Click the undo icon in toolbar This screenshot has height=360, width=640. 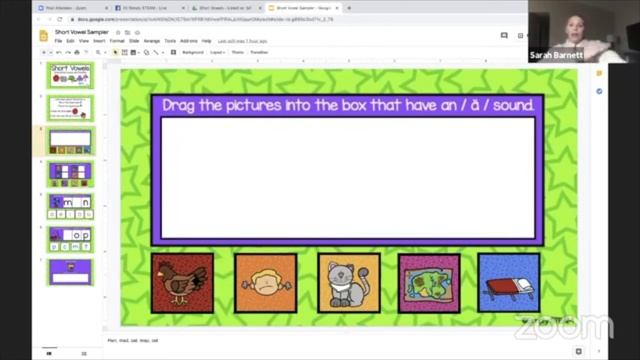[x=59, y=52]
